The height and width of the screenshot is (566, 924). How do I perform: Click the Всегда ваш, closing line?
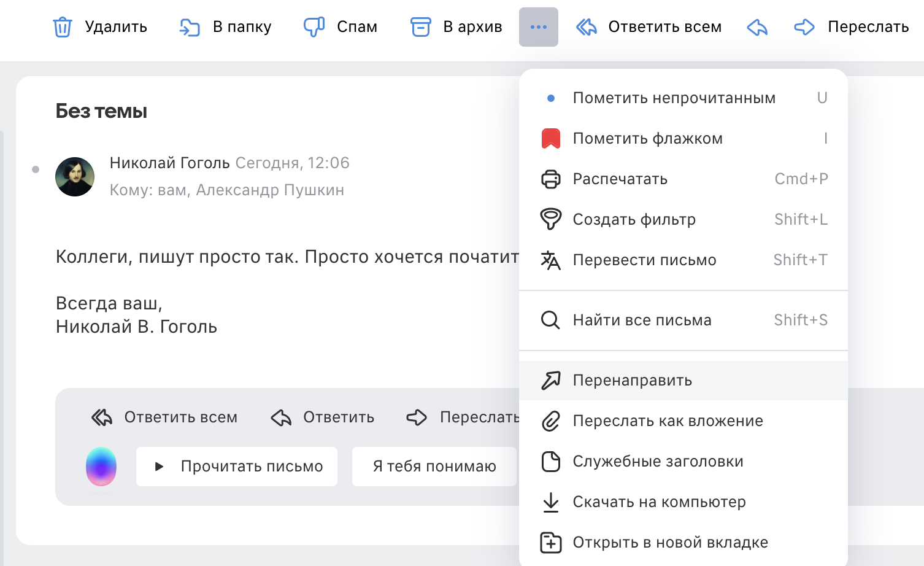coord(109,303)
